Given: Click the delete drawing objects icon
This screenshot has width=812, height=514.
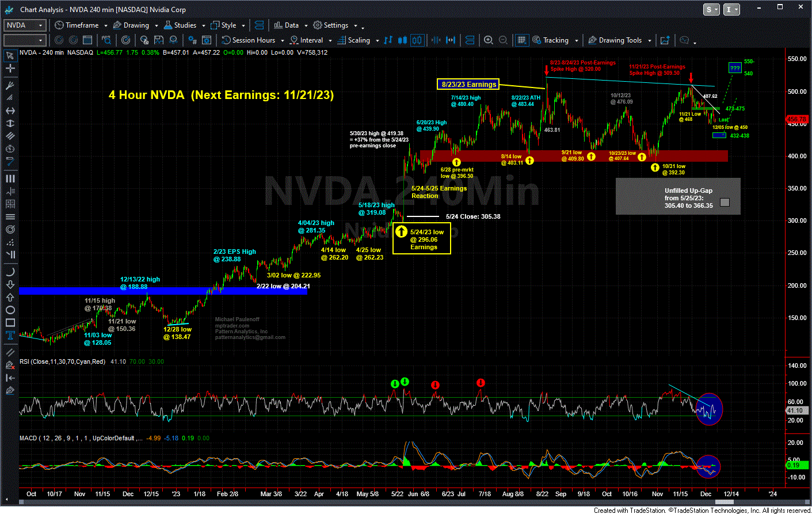Looking at the screenshot, I should (x=10, y=365).
